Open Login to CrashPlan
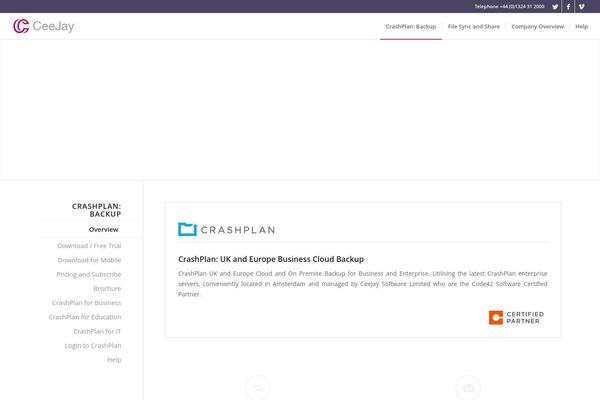Image resolution: width=600 pixels, height=400 pixels. point(93,345)
